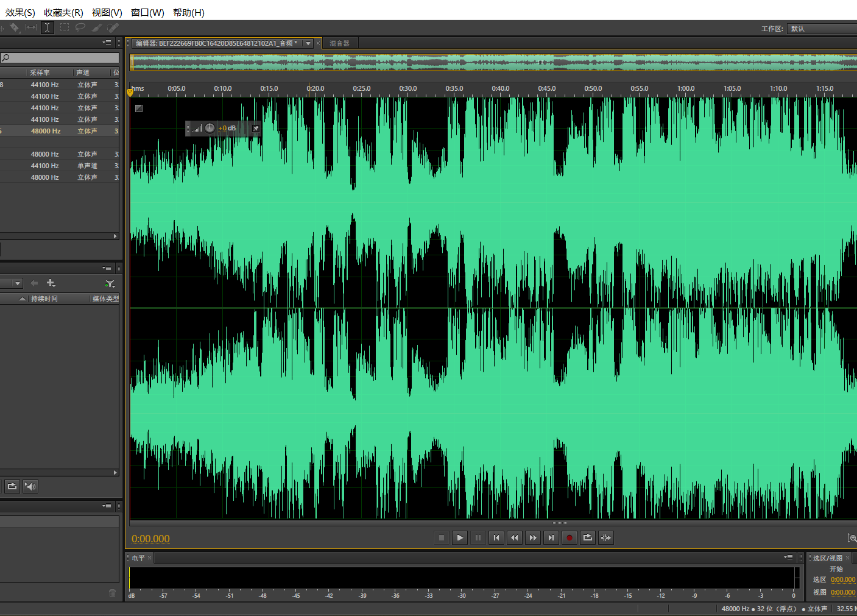Toggle the Skip Selection transport button
Image resolution: width=857 pixels, height=616 pixels.
coord(606,537)
